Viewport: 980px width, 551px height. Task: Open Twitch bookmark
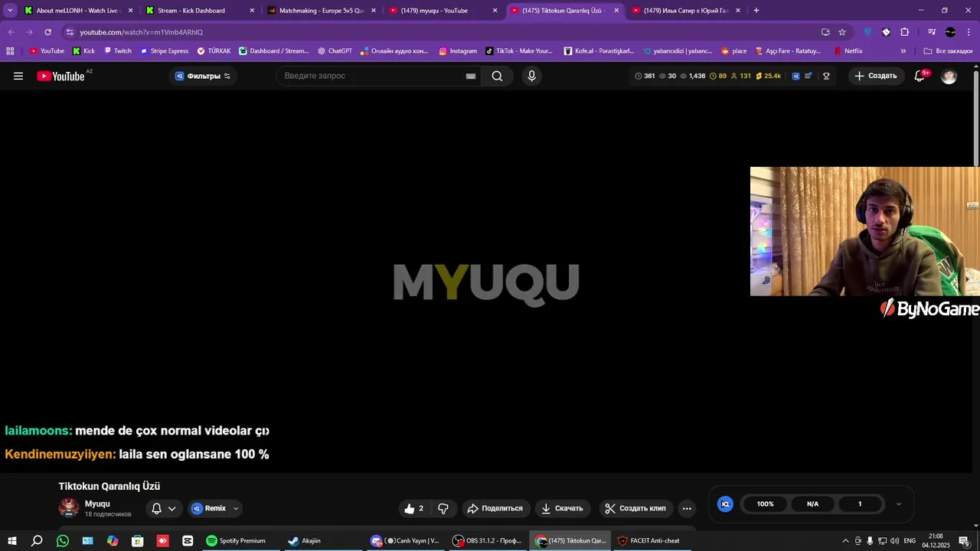[117, 51]
